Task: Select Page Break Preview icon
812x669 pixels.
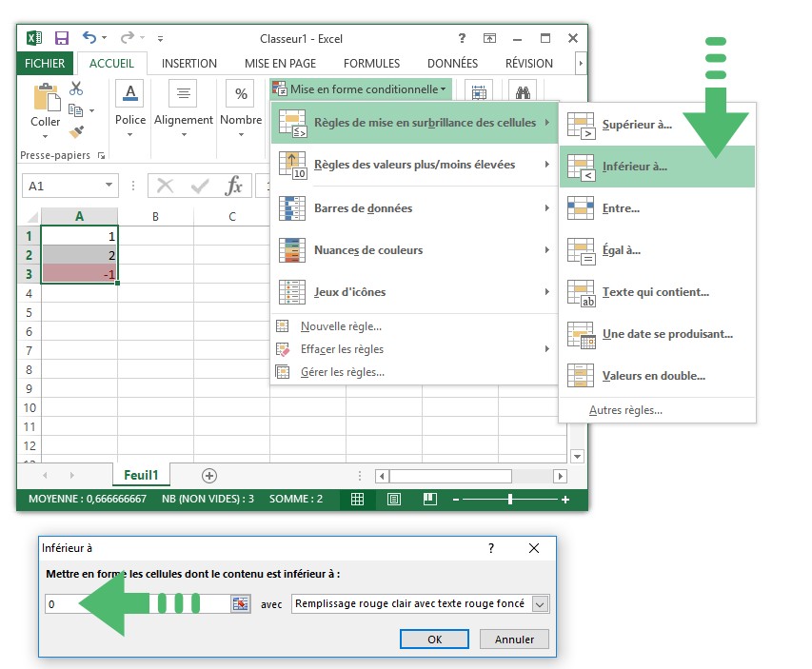Action: coord(429,499)
